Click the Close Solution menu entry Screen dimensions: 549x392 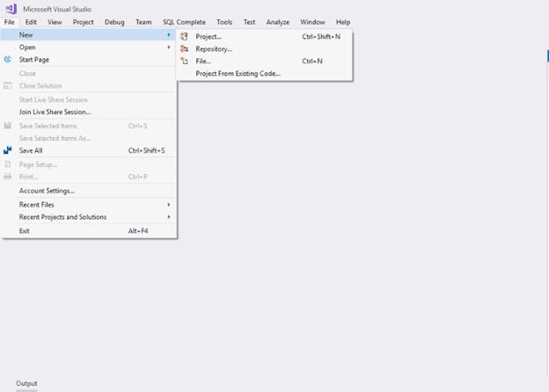point(88,85)
